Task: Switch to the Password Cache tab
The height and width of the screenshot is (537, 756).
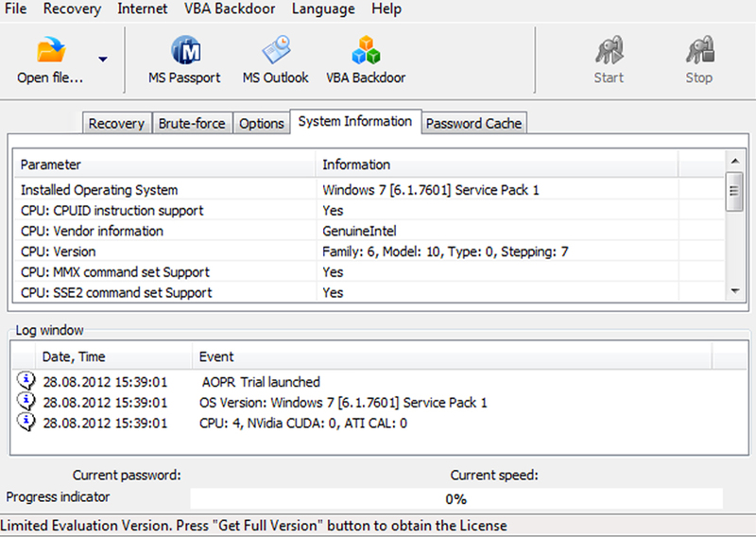Action: click(x=473, y=124)
